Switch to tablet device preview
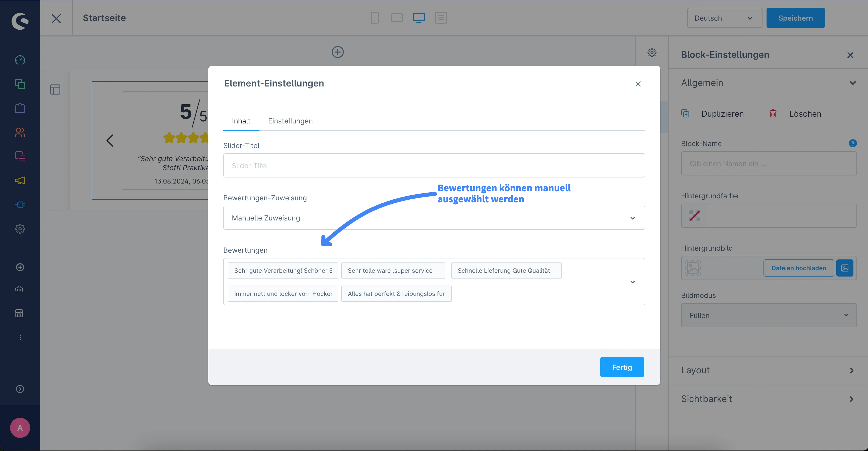 point(397,18)
